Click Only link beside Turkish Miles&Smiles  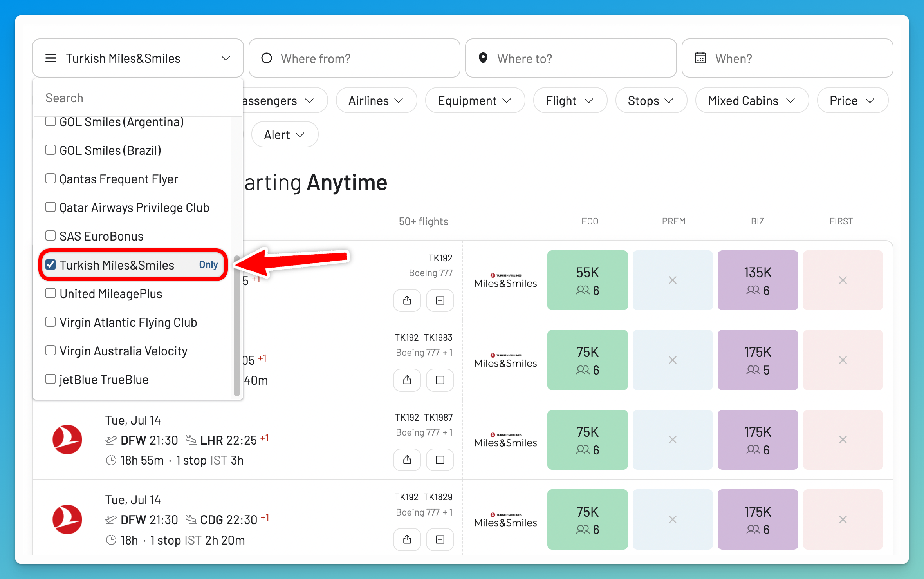[208, 265]
